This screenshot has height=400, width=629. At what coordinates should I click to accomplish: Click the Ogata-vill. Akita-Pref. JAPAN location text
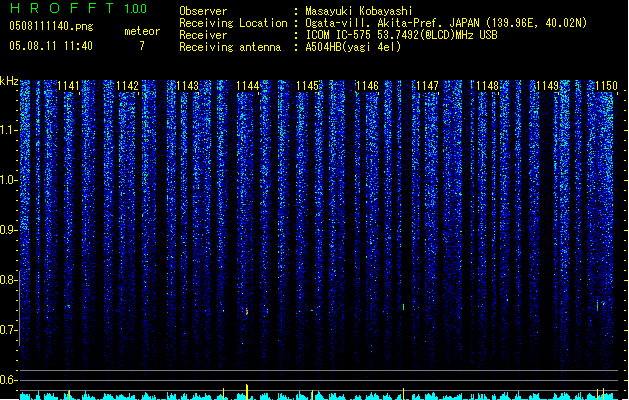446,23
